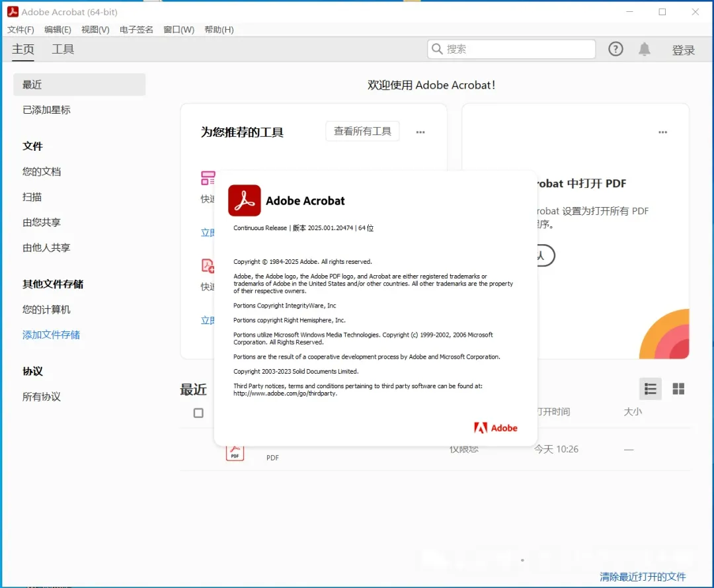
Task: Open the notifications bell icon
Action: coord(645,49)
